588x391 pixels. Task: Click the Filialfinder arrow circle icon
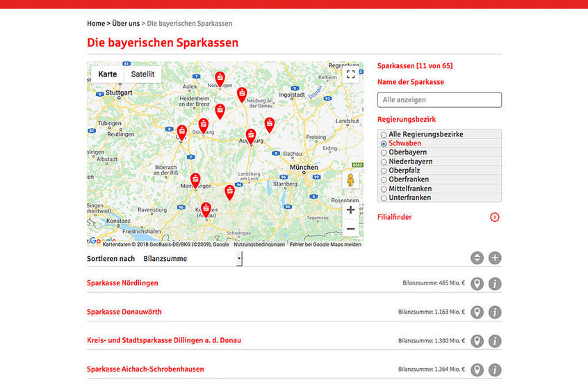pyautogui.click(x=495, y=217)
